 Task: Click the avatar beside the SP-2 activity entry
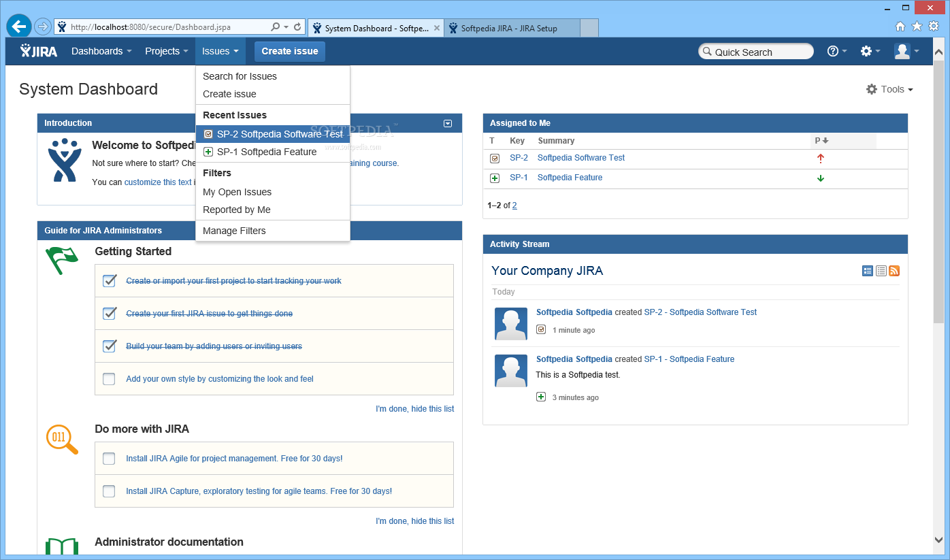(511, 323)
